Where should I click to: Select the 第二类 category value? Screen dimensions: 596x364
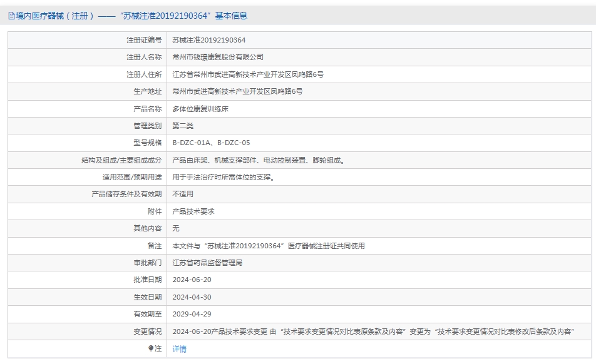(183, 126)
